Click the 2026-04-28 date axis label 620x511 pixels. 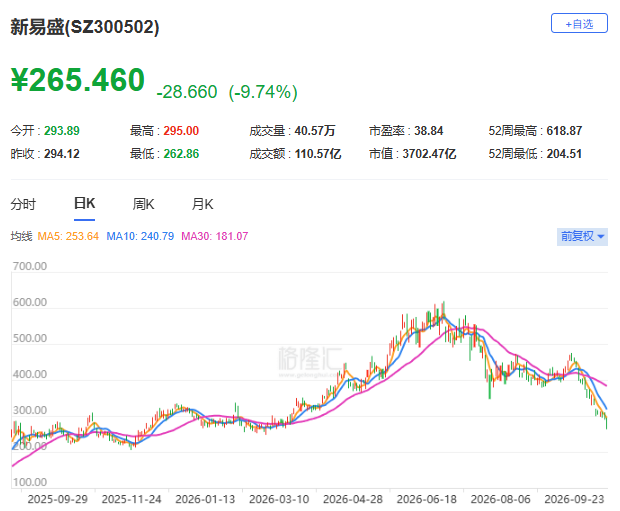click(x=353, y=499)
